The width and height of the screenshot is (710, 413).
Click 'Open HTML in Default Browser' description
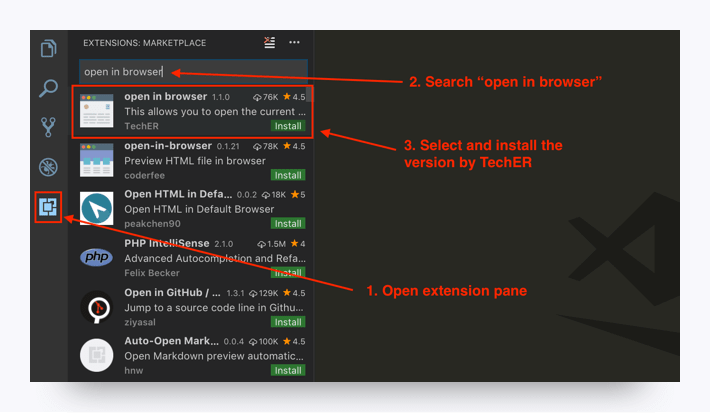199,209
